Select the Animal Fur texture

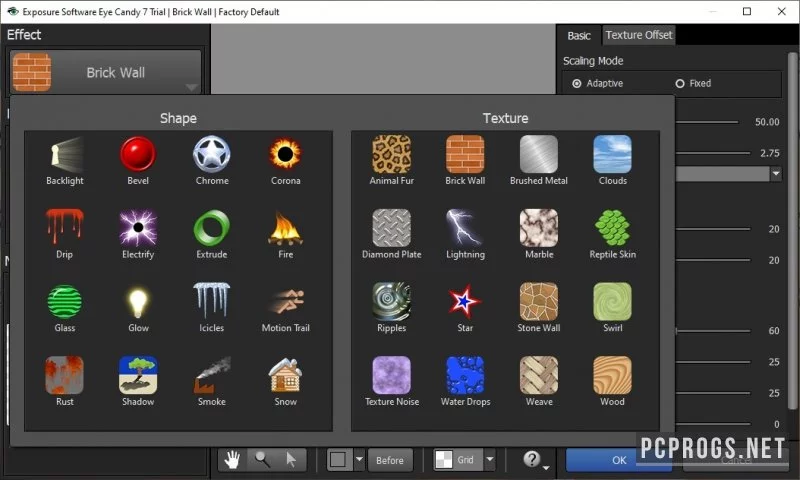pyautogui.click(x=392, y=155)
